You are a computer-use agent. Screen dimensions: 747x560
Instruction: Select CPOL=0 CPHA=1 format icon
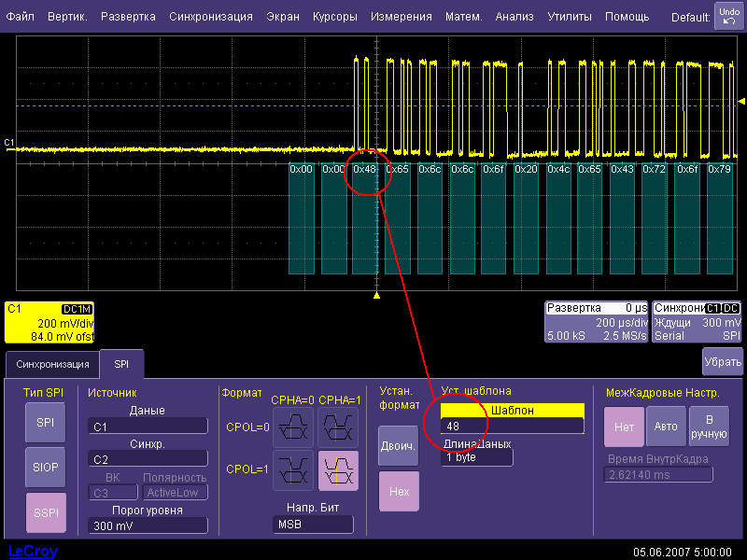click(337, 427)
